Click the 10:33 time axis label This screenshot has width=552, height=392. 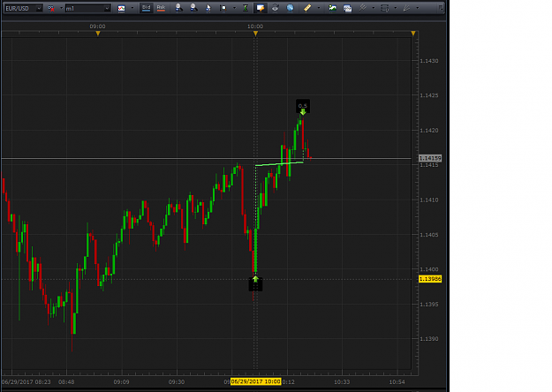(342, 381)
